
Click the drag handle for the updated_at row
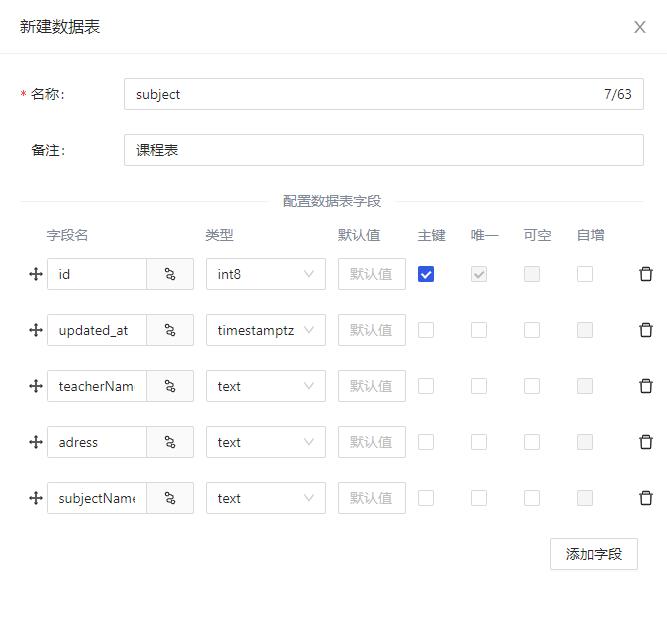pos(36,330)
